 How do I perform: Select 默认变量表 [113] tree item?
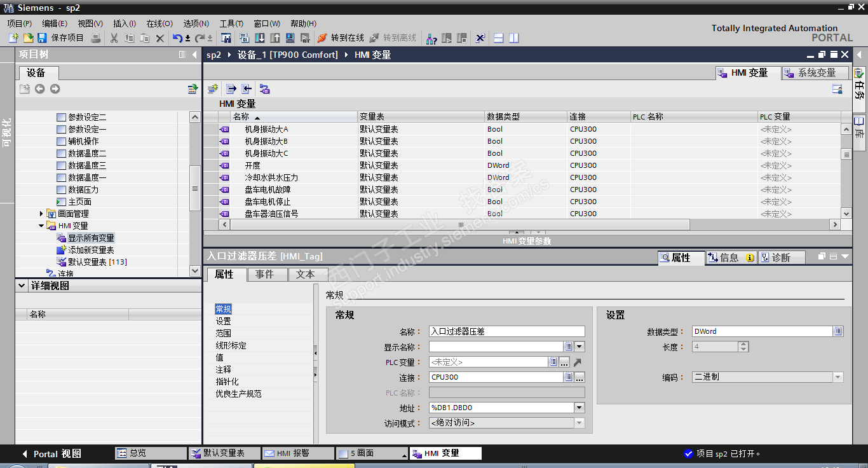(x=97, y=262)
